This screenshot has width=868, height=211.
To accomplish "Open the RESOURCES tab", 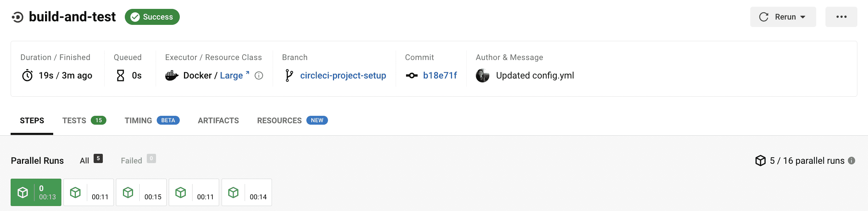I will coord(292,120).
